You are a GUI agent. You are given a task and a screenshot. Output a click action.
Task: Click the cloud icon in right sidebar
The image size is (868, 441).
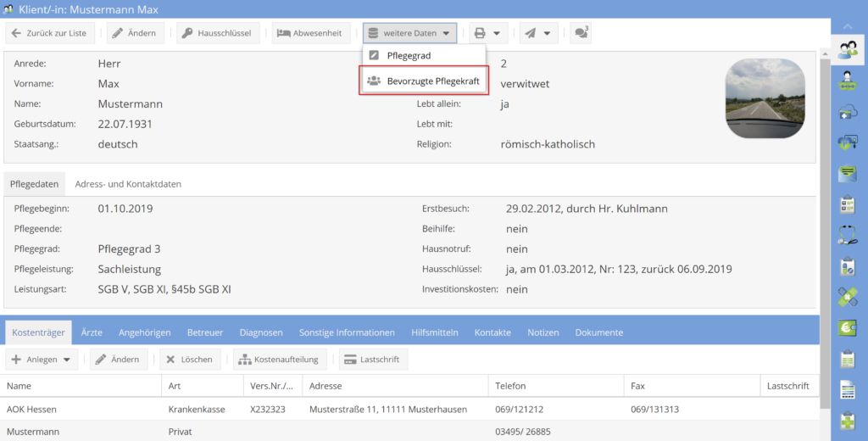point(848,111)
